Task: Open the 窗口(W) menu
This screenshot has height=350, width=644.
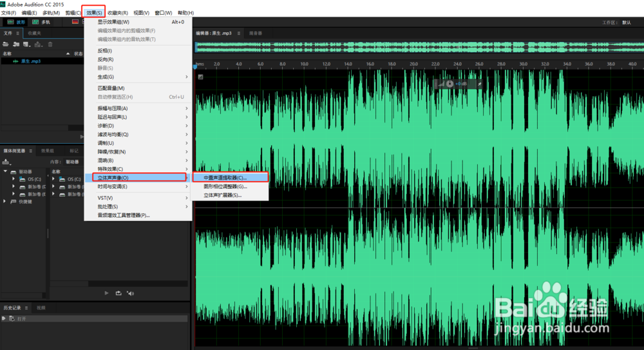Action: click(x=163, y=13)
